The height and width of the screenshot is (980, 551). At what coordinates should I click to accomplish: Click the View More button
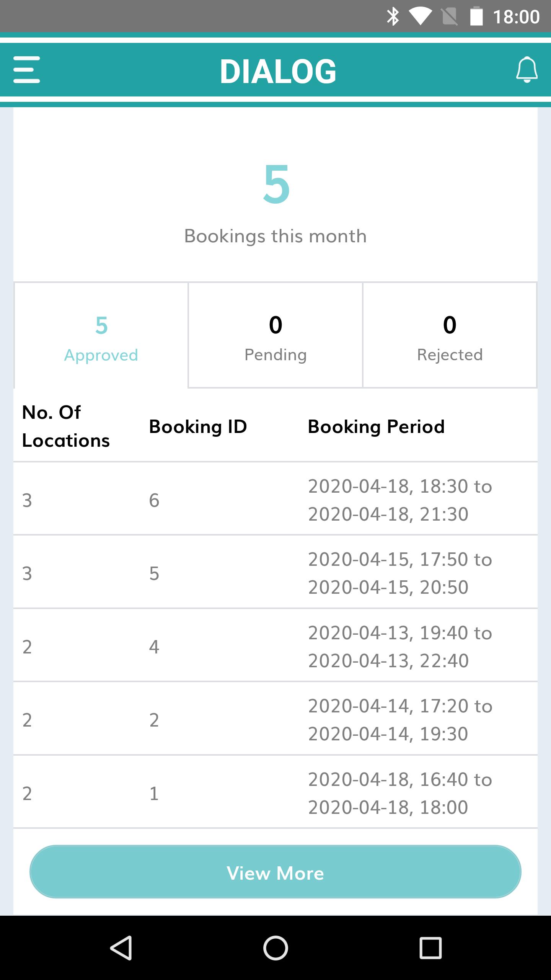tap(275, 872)
